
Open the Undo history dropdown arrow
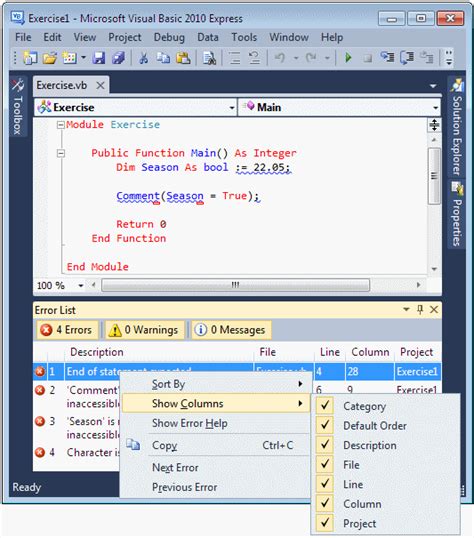click(296, 58)
